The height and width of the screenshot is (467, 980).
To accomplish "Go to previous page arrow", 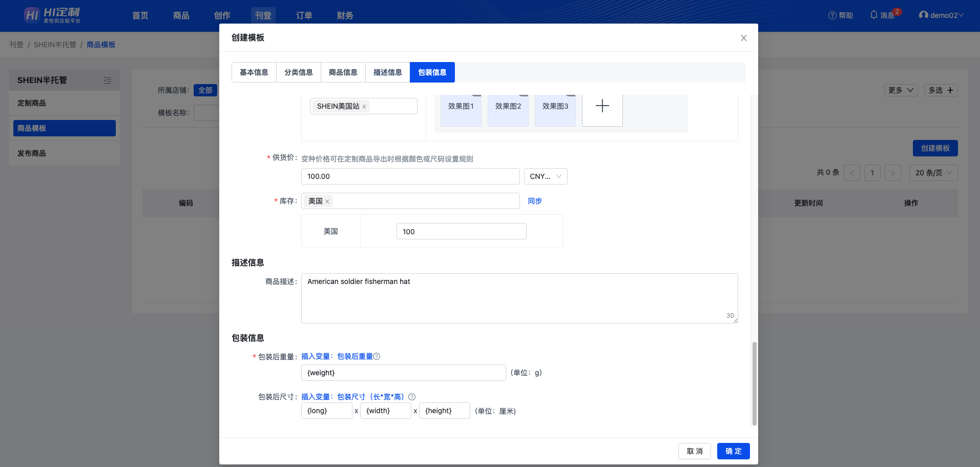I will 852,173.
